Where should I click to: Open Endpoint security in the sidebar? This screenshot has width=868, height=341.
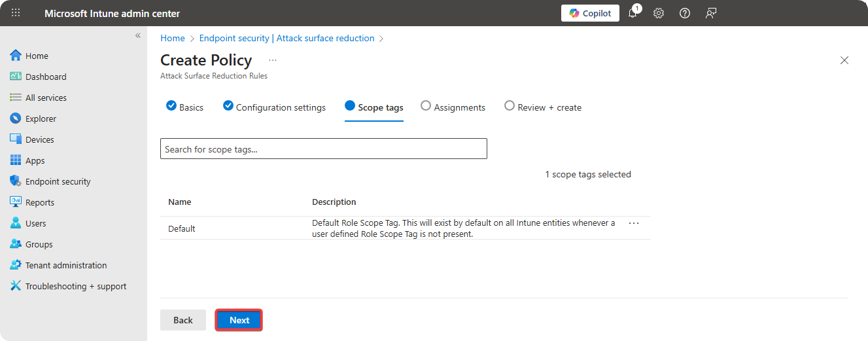[x=58, y=181]
